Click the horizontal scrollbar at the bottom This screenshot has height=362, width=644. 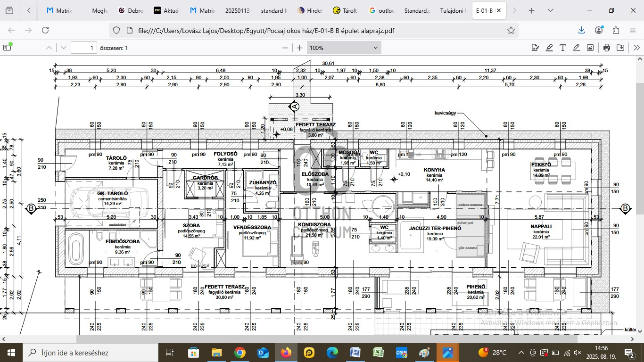[325, 339]
